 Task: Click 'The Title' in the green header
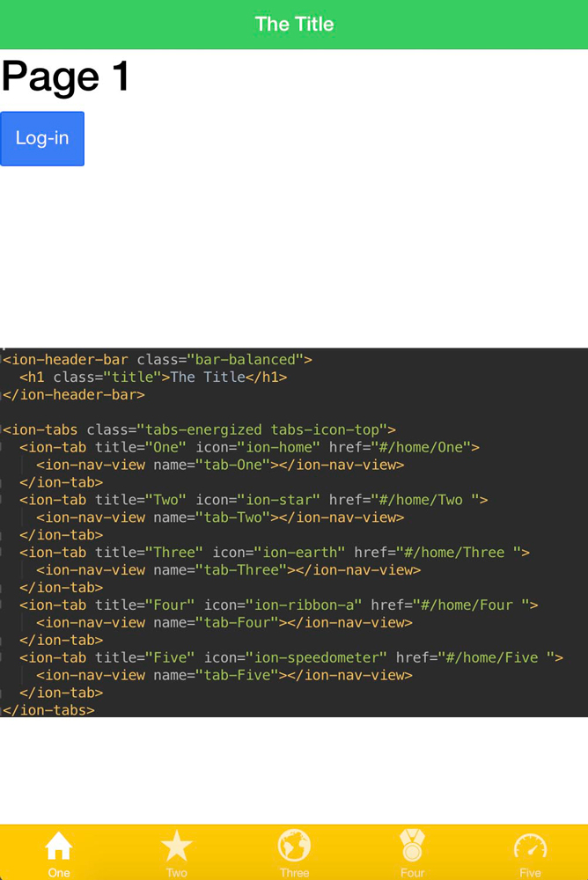tap(294, 25)
